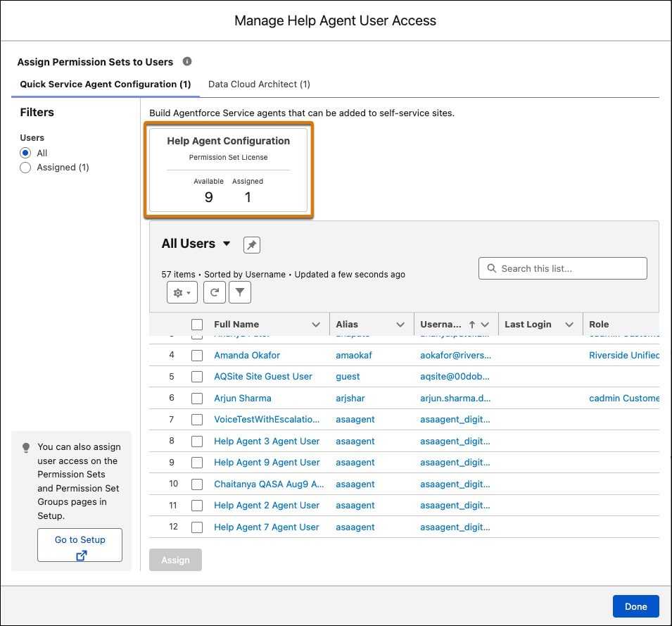Check the box for Amanda Okafor
672x626 pixels.
tap(197, 356)
